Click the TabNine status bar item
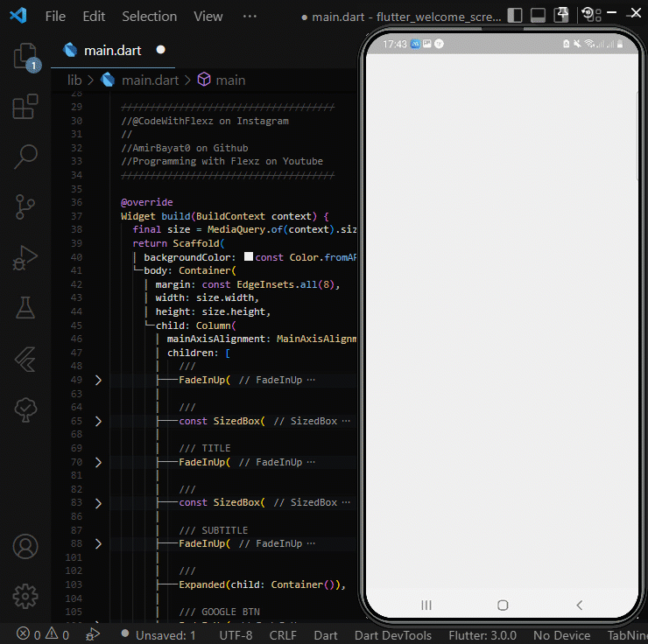 pos(627,635)
